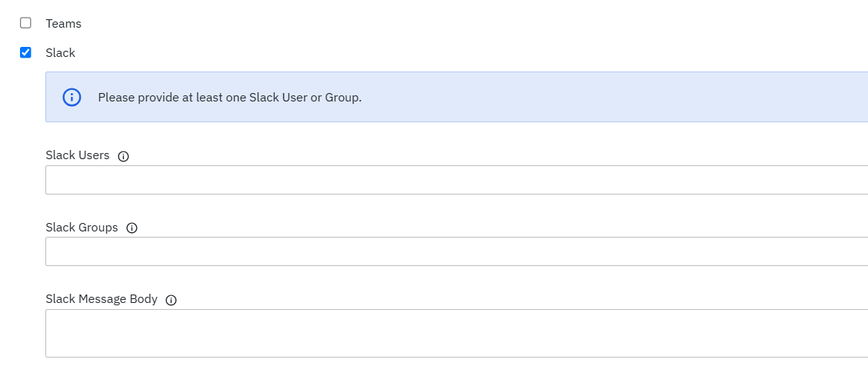Click the 'Please provide at least one' message
This screenshot has height=376, width=868.
pyautogui.click(x=172, y=98)
